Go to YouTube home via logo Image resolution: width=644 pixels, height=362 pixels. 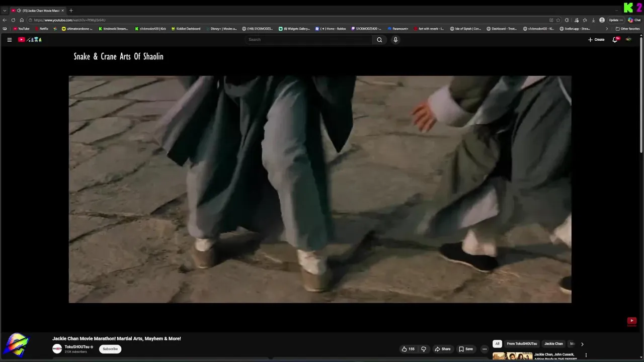click(x=30, y=40)
